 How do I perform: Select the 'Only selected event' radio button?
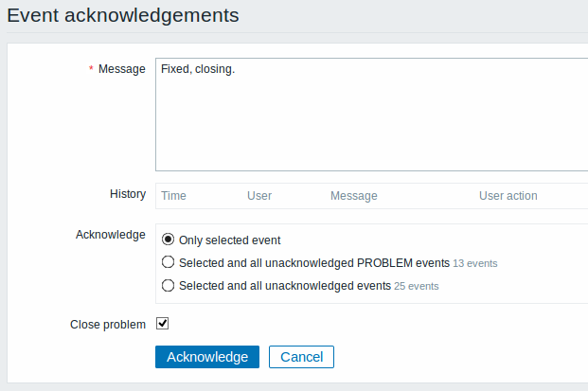pos(168,240)
